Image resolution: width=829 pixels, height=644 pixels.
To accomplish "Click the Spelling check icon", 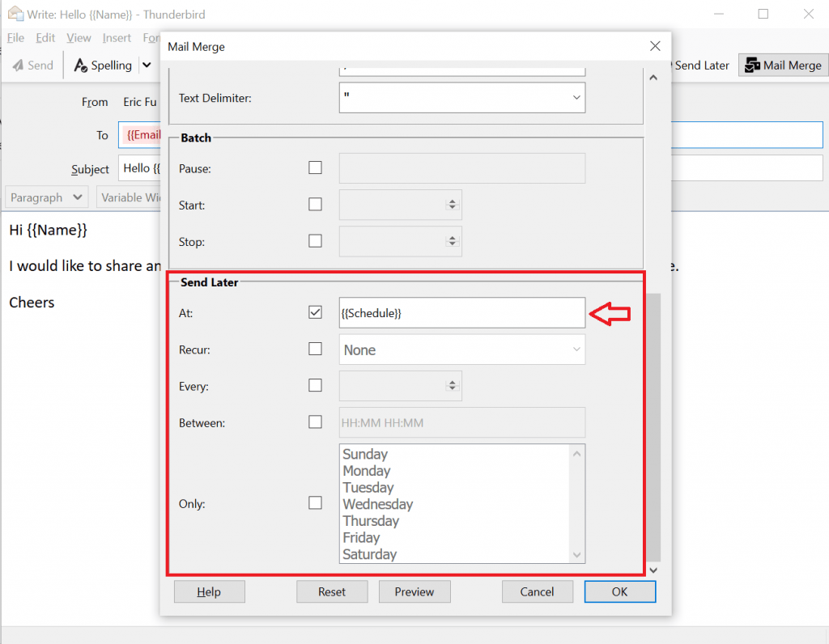I will tap(81, 66).
